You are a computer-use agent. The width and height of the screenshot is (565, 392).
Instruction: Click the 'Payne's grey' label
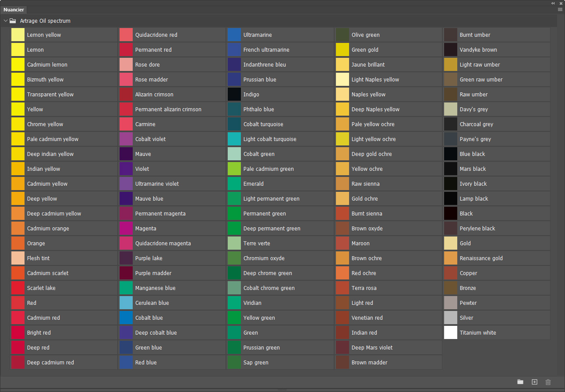click(x=476, y=139)
